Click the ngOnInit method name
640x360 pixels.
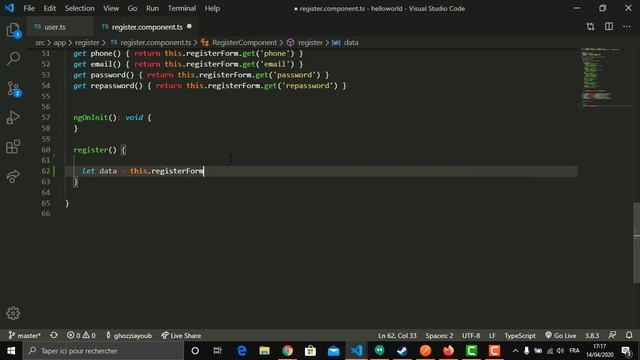[90, 118]
